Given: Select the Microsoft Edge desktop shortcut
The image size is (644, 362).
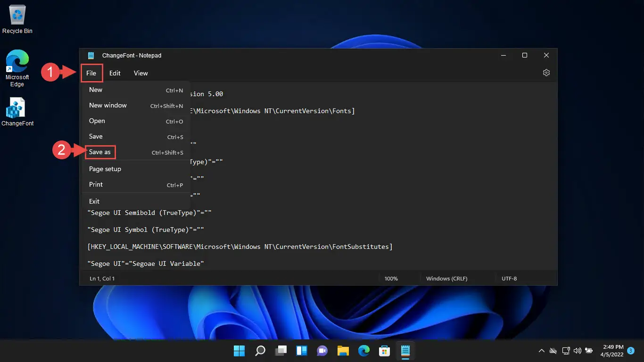Looking at the screenshot, I should [x=17, y=69].
